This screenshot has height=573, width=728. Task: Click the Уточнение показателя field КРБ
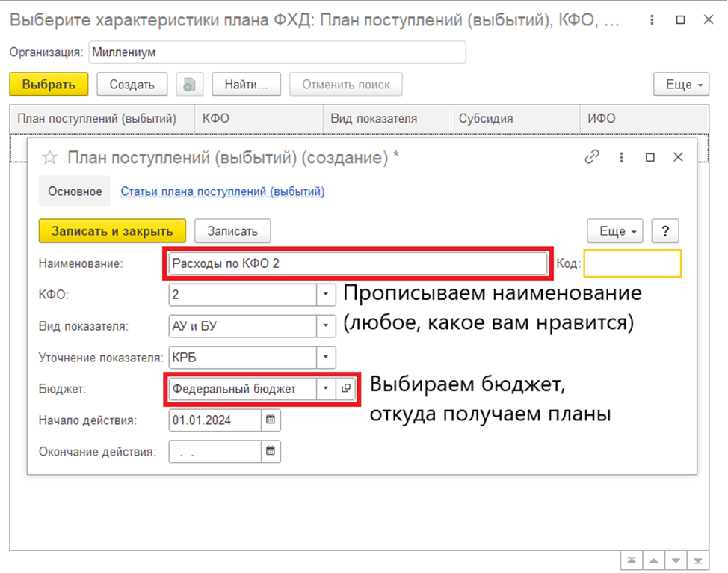(243, 358)
